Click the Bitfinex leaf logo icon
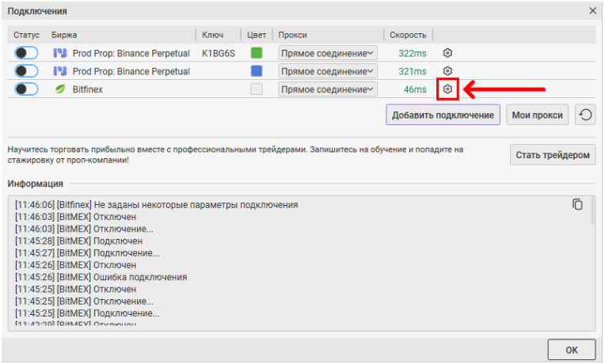This screenshot has height=364, width=605. tap(59, 89)
